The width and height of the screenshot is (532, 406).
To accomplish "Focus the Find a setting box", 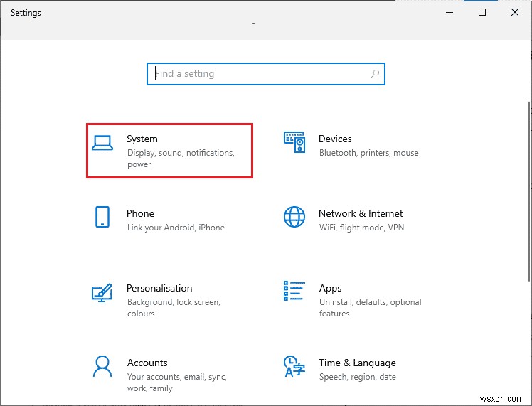I will 266,74.
